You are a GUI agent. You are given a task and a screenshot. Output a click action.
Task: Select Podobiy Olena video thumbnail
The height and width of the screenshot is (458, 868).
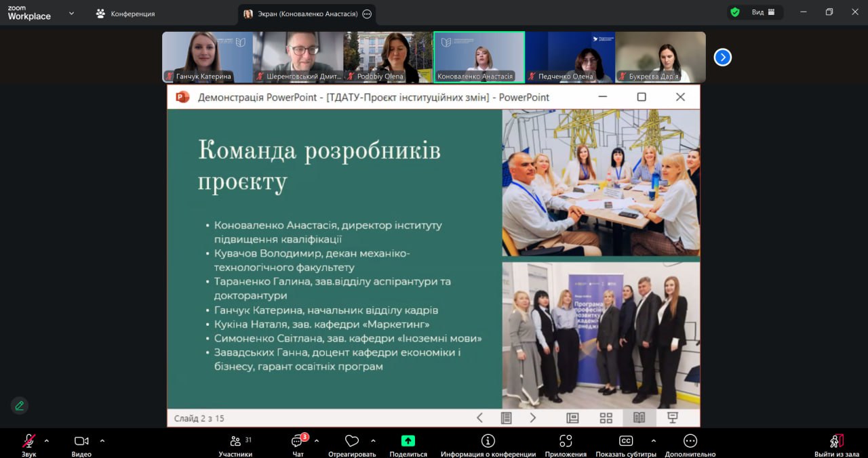click(x=389, y=58)
